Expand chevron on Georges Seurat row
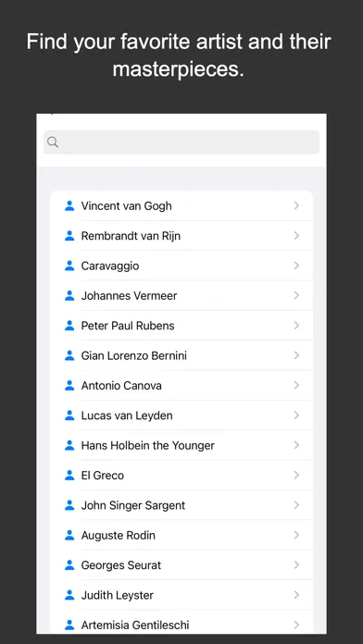Viewport: 363px width, 644px height. coord(296,565)
